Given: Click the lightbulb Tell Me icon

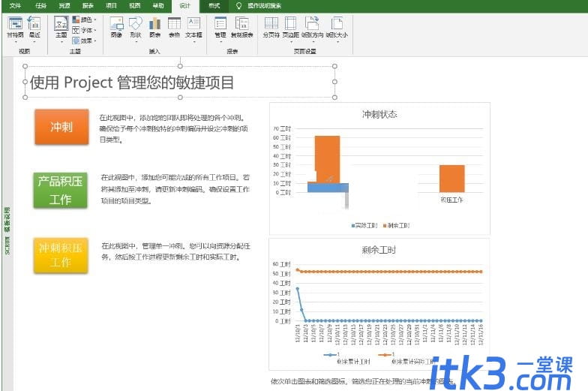Looking at the screenshot, I should click(x=238, y=6).
